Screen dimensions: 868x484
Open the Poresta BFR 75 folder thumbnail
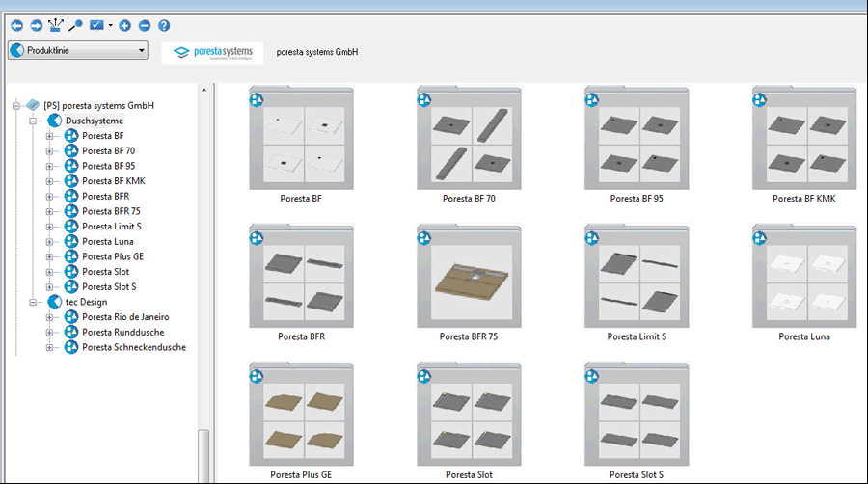click(x=469, y=276)
